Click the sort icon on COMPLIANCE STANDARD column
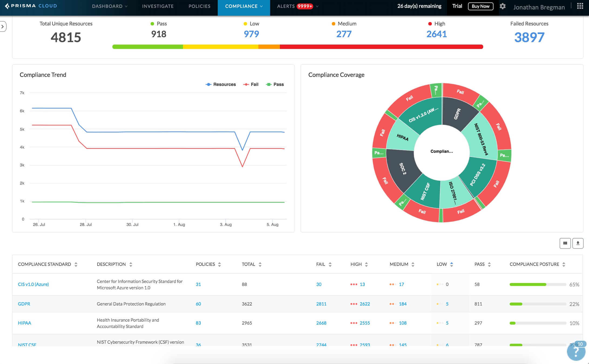Viewport: 589px width, 364px height. 76,264
